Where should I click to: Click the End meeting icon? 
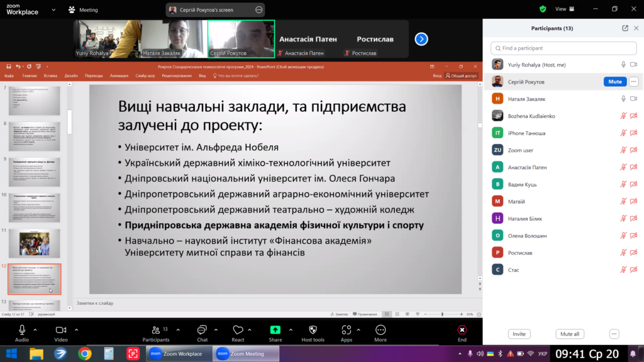point(462,330)
